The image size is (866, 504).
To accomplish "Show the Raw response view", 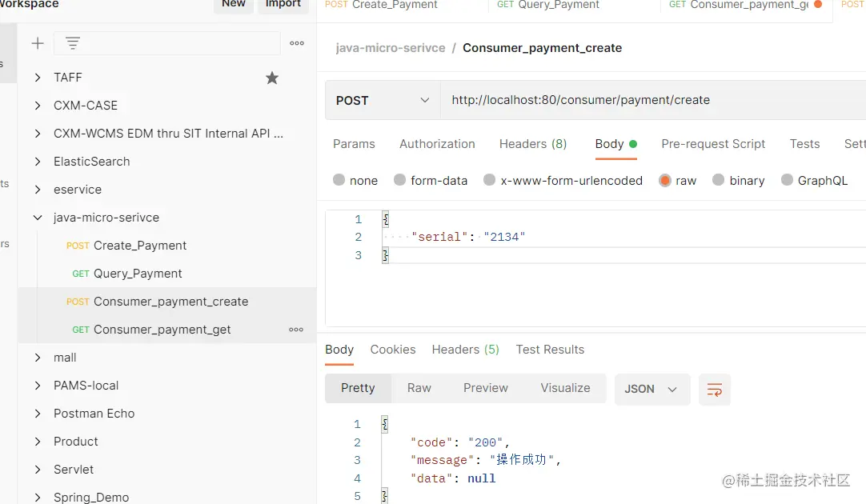I will click(x=419, y=388).
